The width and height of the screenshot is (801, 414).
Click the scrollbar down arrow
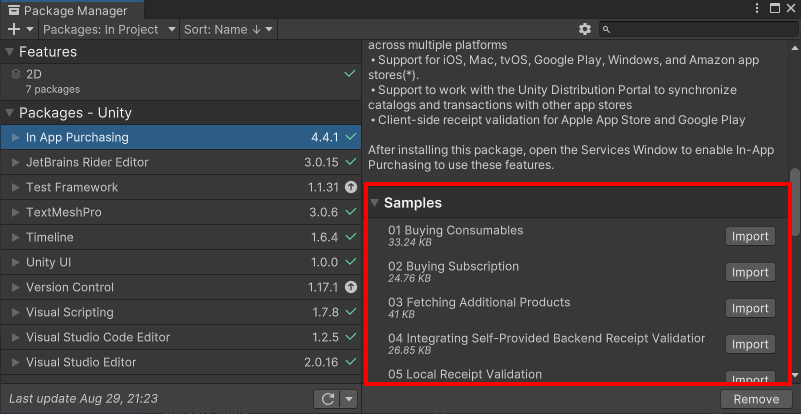[795, 377]
